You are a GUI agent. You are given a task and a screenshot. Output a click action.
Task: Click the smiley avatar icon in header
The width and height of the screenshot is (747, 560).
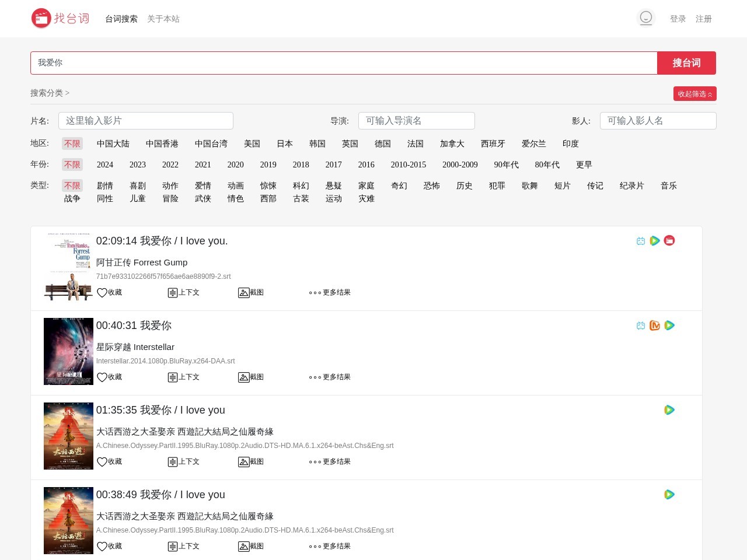pos(645,18)
